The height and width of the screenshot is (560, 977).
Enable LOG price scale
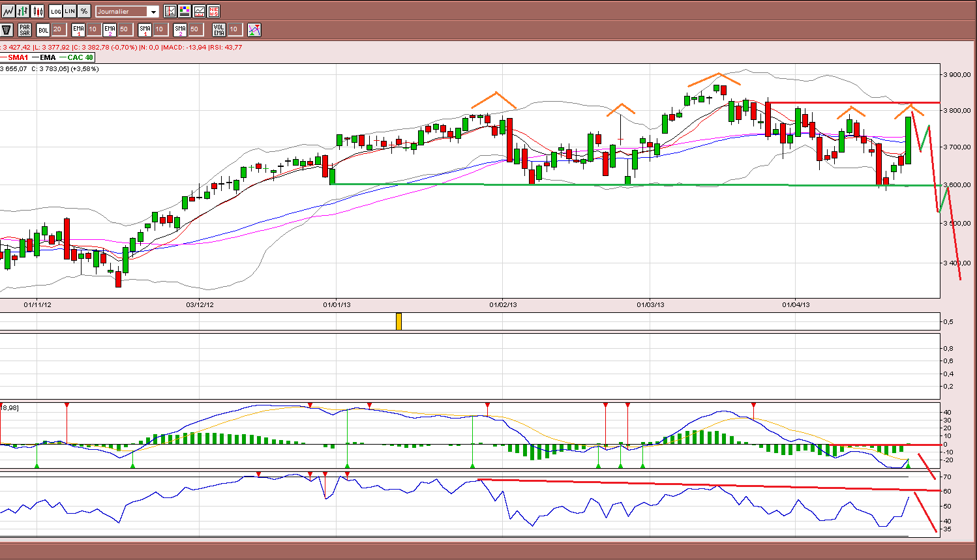55,11
